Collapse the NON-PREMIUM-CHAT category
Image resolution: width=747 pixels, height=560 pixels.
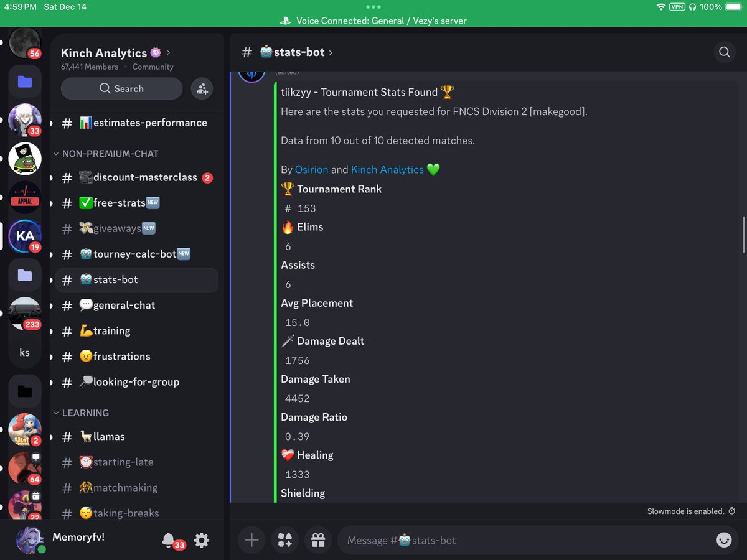(x=106, y=153)
